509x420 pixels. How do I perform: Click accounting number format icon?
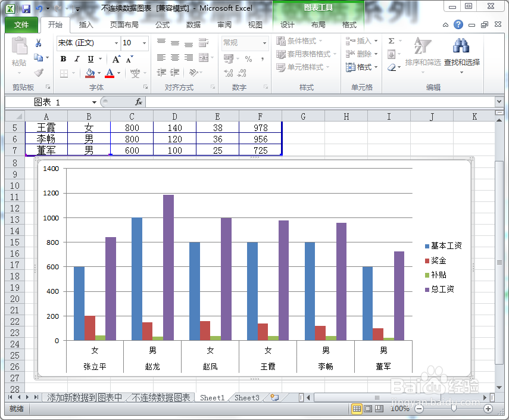(229, 59)
